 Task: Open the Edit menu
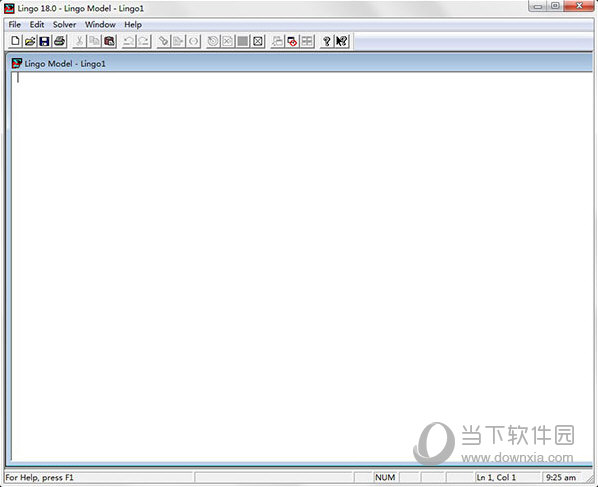(x=37, y=24)
